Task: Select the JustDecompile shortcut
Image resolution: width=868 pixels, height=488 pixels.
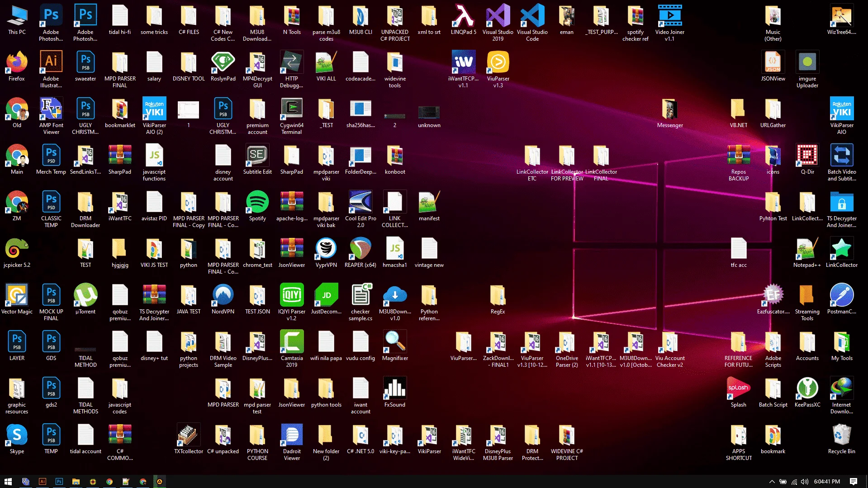Action: [x=326, y=299]
